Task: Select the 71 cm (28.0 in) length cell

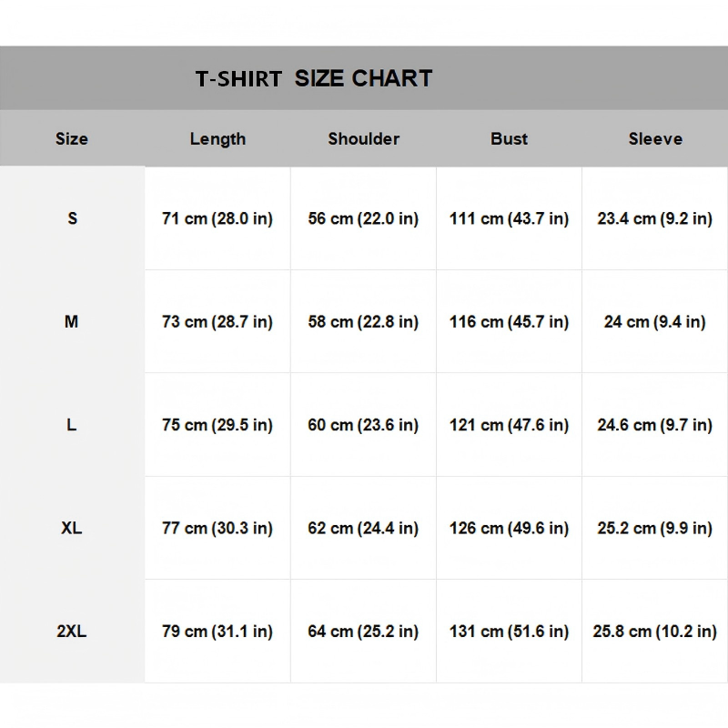Action: pos(217,218)
